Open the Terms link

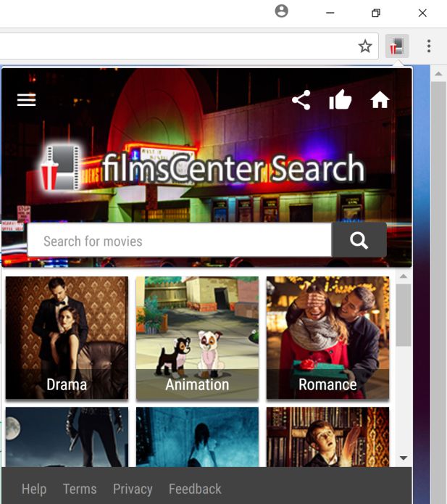80,489
